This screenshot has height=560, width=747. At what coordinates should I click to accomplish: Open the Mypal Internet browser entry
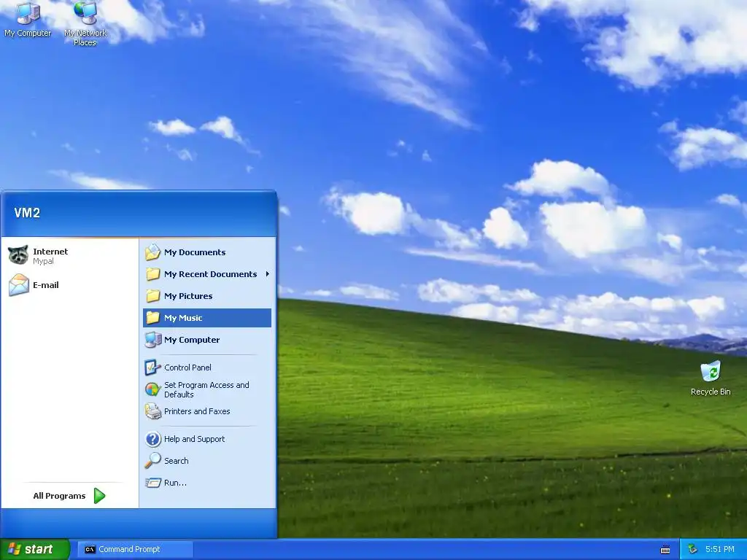(x=70, y=256)
